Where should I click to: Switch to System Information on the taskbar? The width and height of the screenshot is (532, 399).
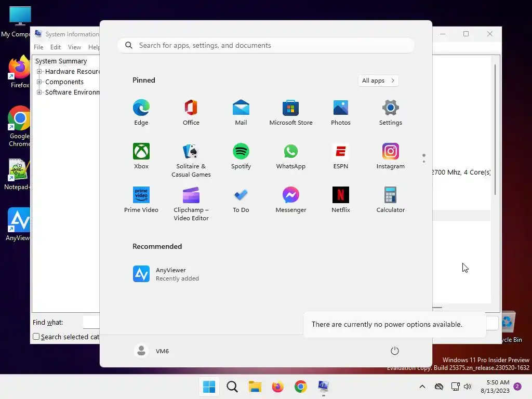(323, 387)
